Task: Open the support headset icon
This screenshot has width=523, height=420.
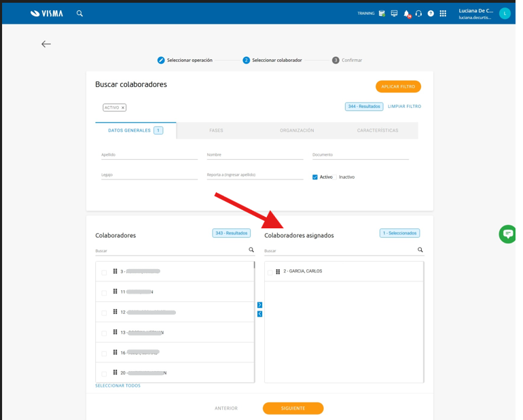Action: [x=418, y=14]
